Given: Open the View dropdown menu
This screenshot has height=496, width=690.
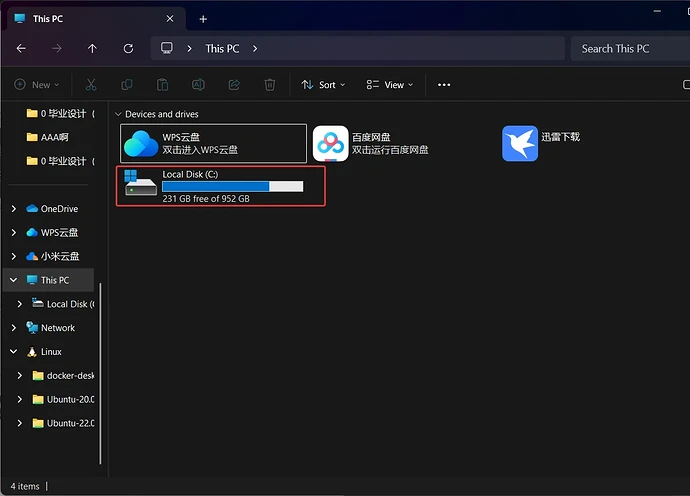Looking at the screenshot, I should [x=385, y=85].
